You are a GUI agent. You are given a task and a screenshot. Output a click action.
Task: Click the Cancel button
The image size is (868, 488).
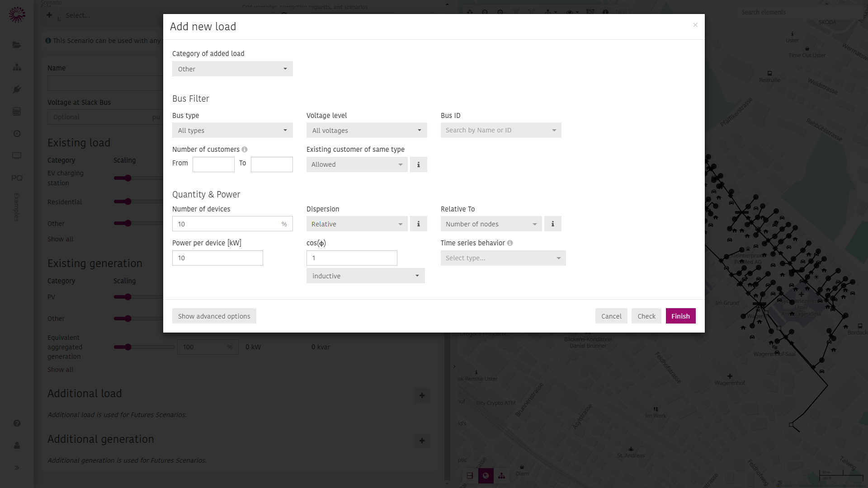pos(611,316)
